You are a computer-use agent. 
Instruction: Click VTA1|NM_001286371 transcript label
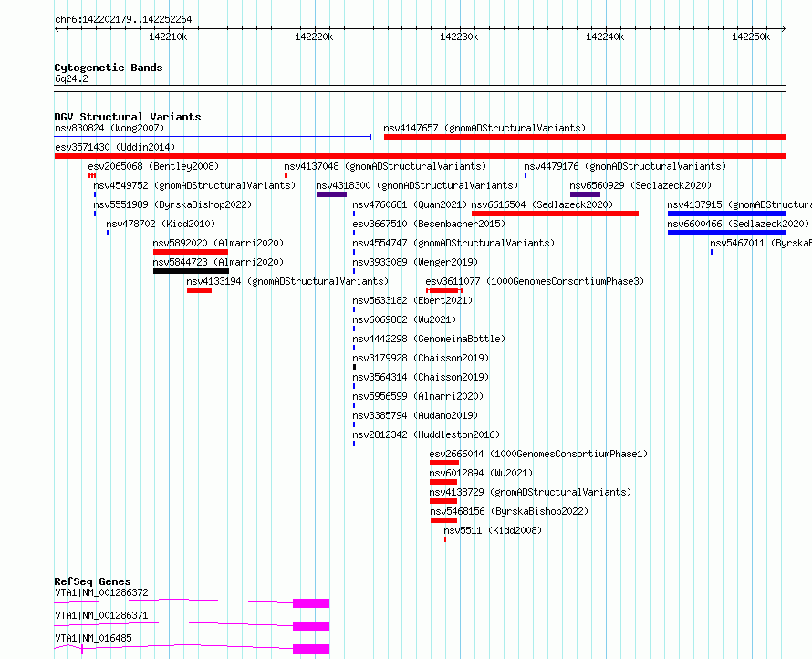pos(101,615)
